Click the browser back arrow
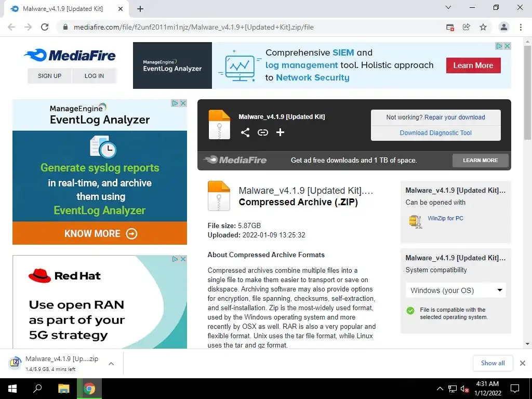This screenshot has height=399, width=532. pyautogui.click(x=11, y=27)
